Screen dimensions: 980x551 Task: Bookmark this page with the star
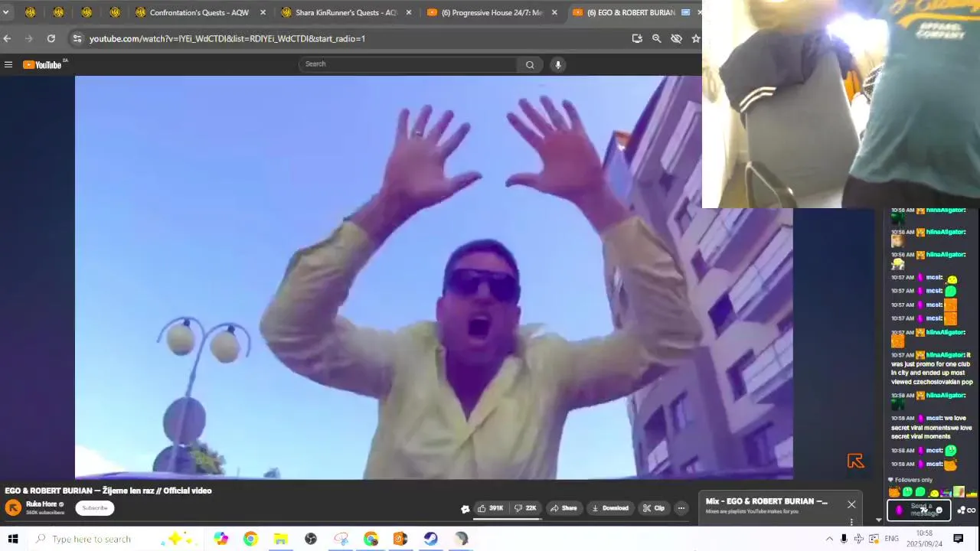point(695,38)
